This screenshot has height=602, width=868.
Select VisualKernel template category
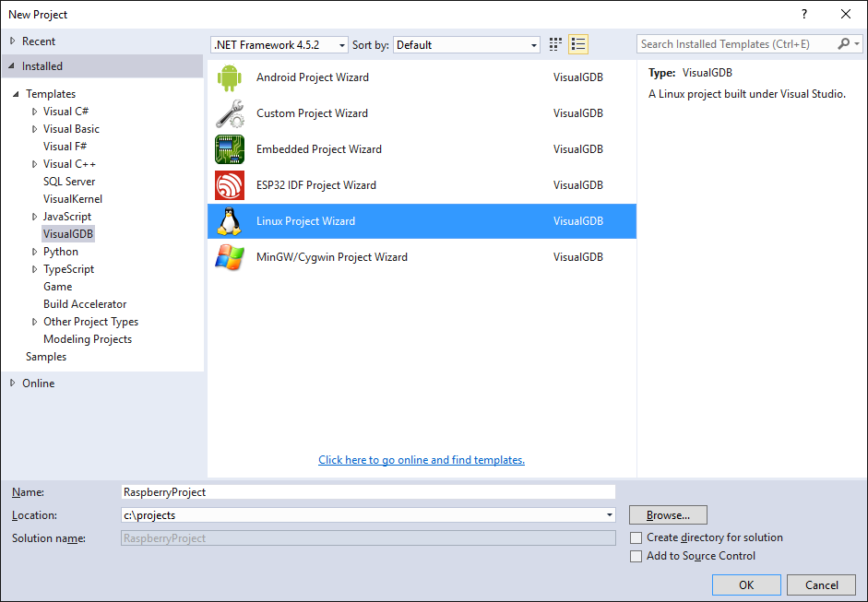pos(73,198)
